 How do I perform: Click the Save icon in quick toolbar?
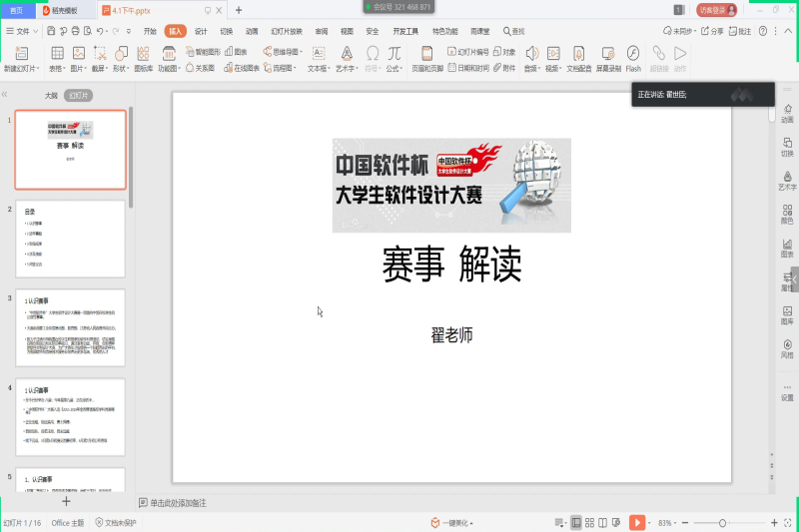tap(51, 31)
